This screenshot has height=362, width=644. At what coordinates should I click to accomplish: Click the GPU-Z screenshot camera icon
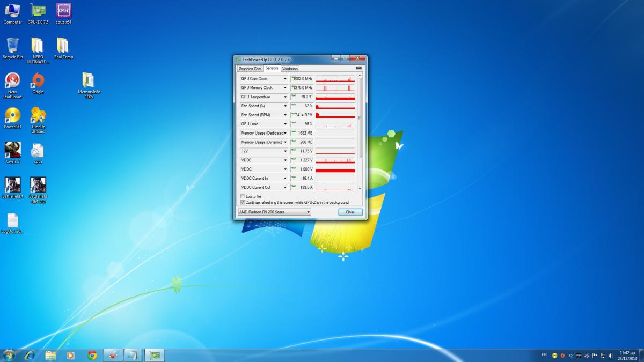359,68
